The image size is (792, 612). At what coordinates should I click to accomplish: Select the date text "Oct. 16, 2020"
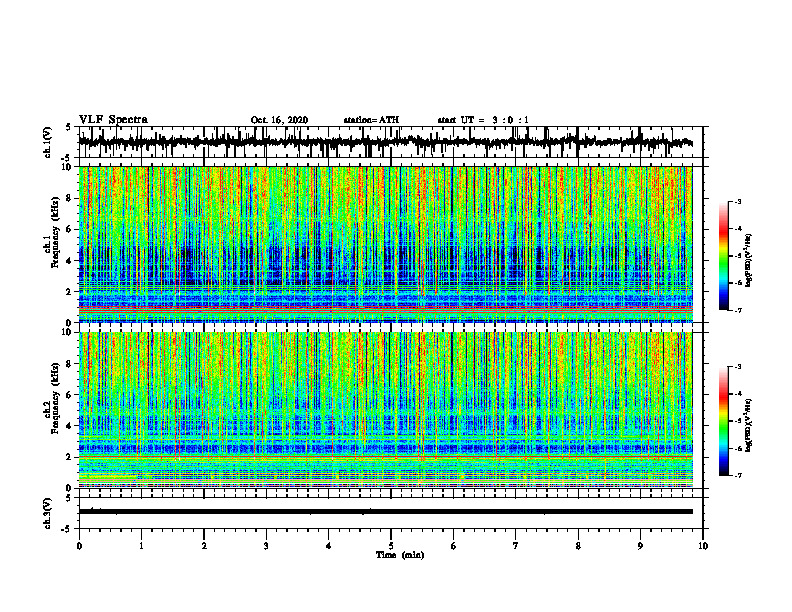279,120
